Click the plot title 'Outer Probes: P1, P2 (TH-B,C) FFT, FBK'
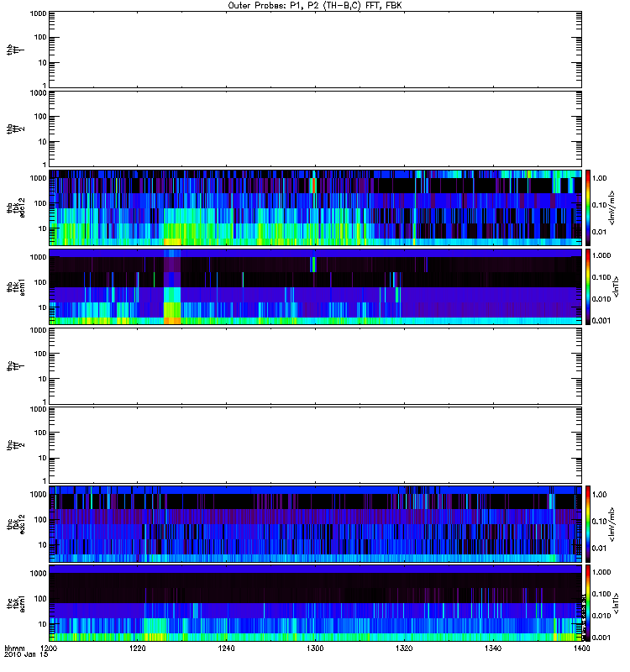Viewport: 630px width, 672px height. coord(315,5)
